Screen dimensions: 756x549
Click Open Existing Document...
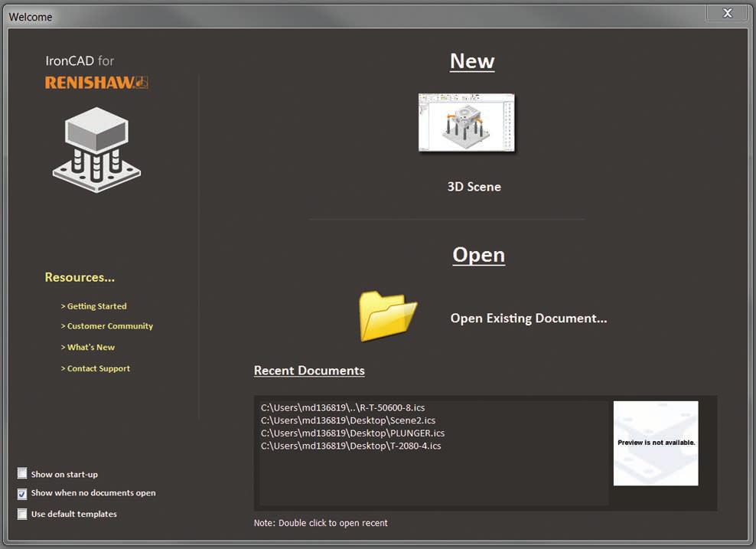point(529,319)
